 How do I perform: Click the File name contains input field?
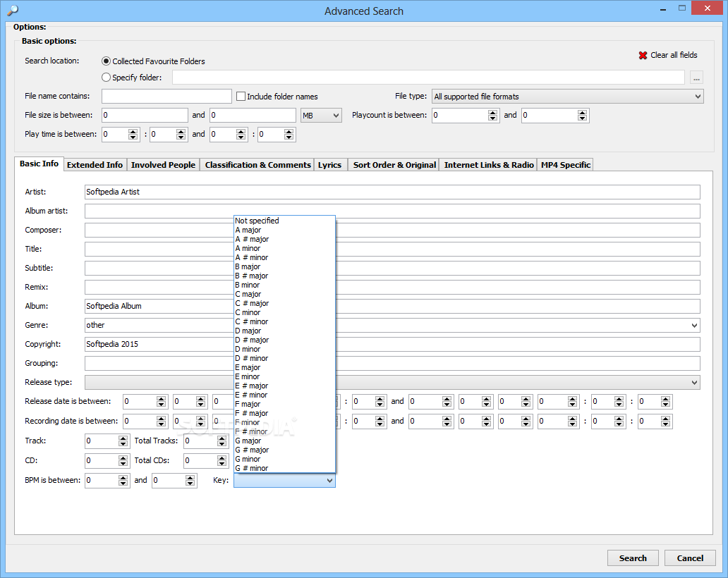[x=166, y=97]
